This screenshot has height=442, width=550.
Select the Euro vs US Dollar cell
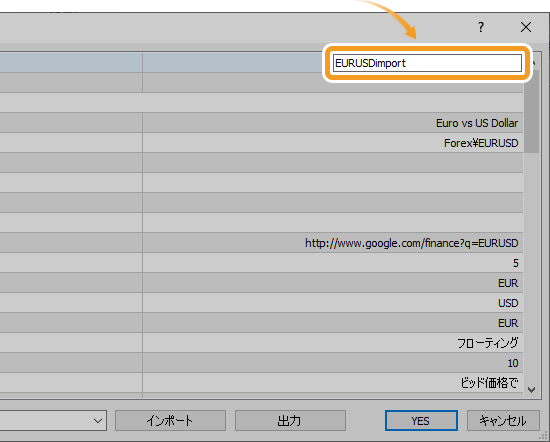(333, 123)
